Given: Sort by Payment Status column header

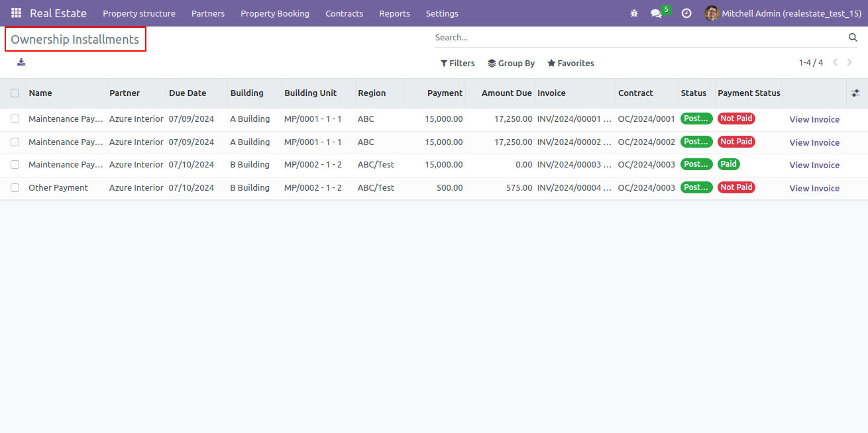Looking at the screenshot, I should (749, 93).
